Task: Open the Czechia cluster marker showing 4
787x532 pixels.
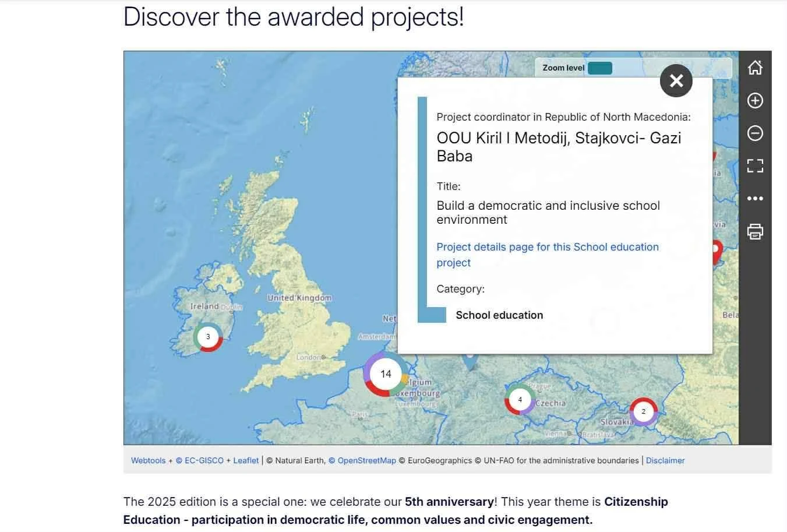Action: [x=520, y=400]
